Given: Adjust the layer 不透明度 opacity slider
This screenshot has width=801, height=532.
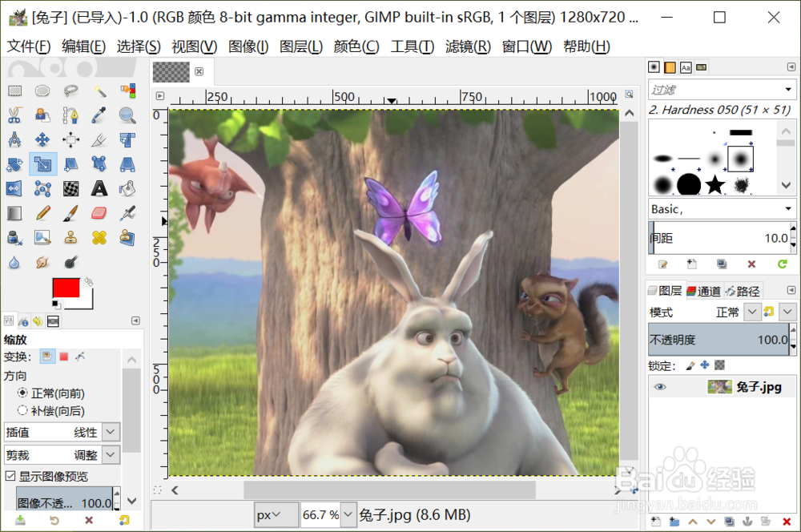Looking at the screenshot, I should (x=718, y=340).
